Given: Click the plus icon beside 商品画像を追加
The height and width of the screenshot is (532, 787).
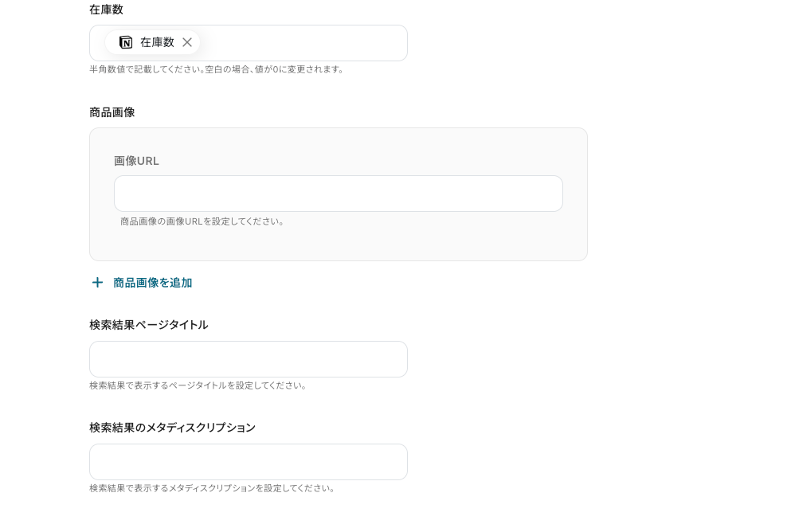Looking at the screenshot, I should point(97,283).
